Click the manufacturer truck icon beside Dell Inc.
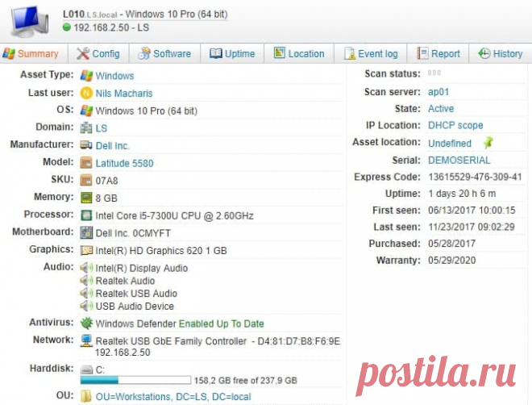 tap(86, 145)
